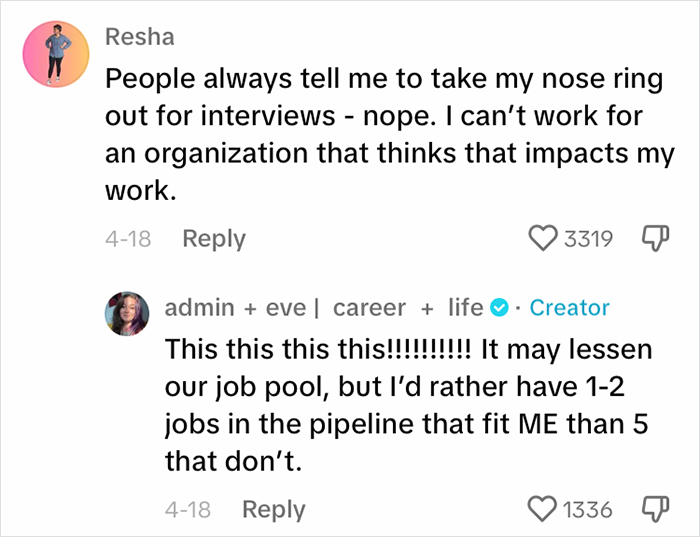Select Resha's comment text about nose ring

[390, 136]
